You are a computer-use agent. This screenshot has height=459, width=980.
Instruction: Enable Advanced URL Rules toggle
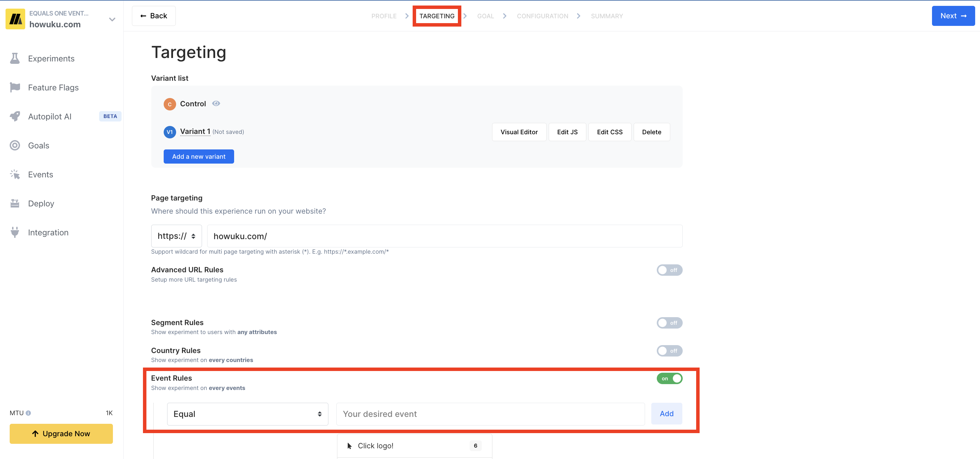coord(669,270)
